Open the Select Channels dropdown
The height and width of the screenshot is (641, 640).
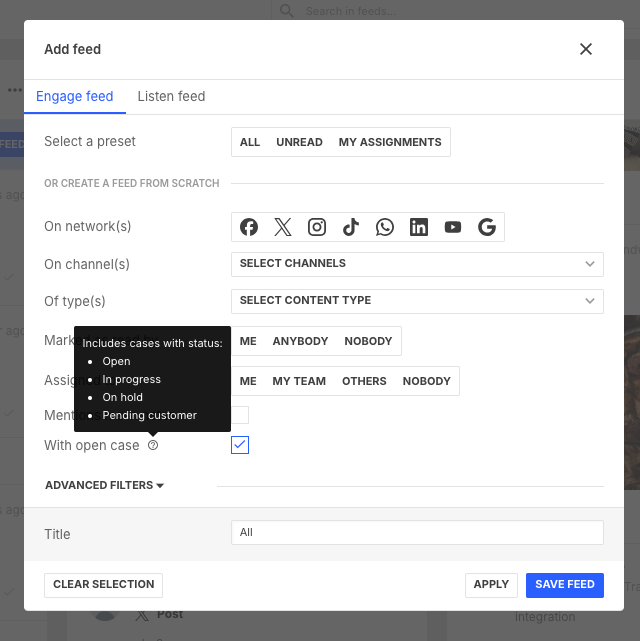coord(417,264)
